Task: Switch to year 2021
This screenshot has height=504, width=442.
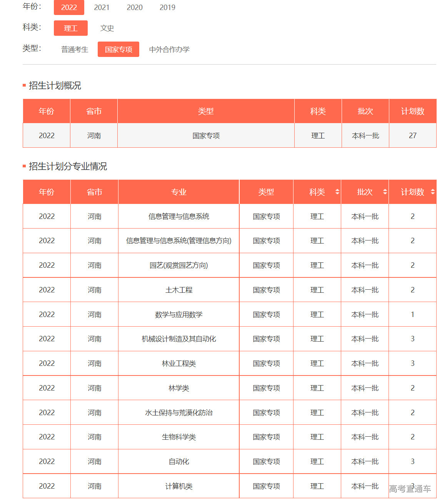Action: click(101, 7)
